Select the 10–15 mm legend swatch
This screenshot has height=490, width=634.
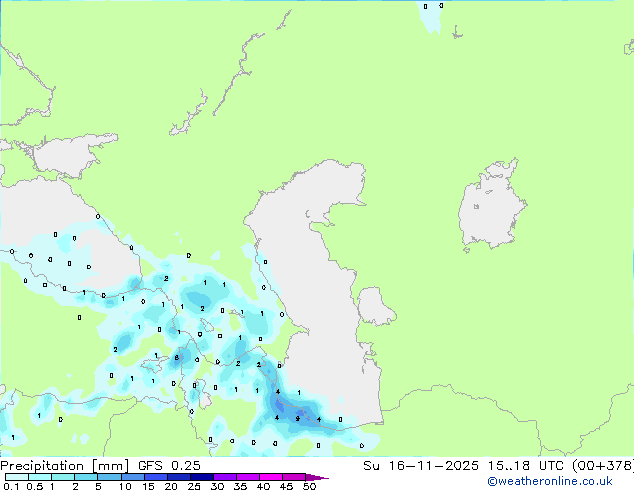(132, 477)
